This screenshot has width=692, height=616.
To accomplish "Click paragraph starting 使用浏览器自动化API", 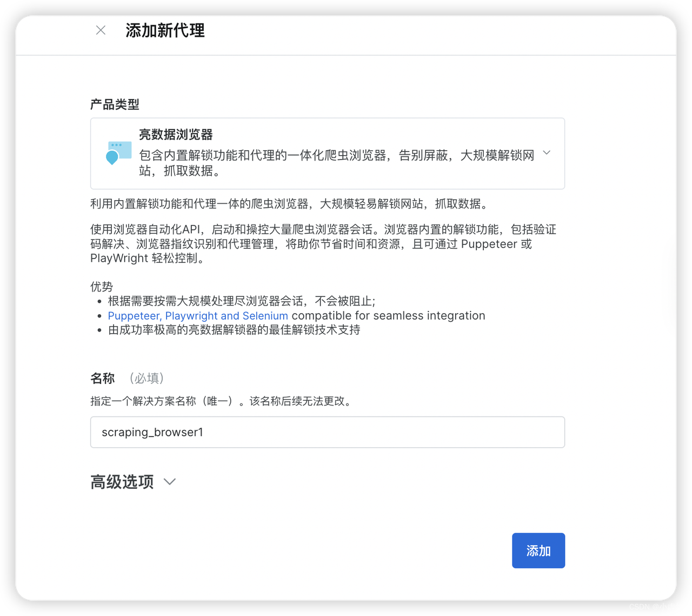I will (x=323, y=244).
